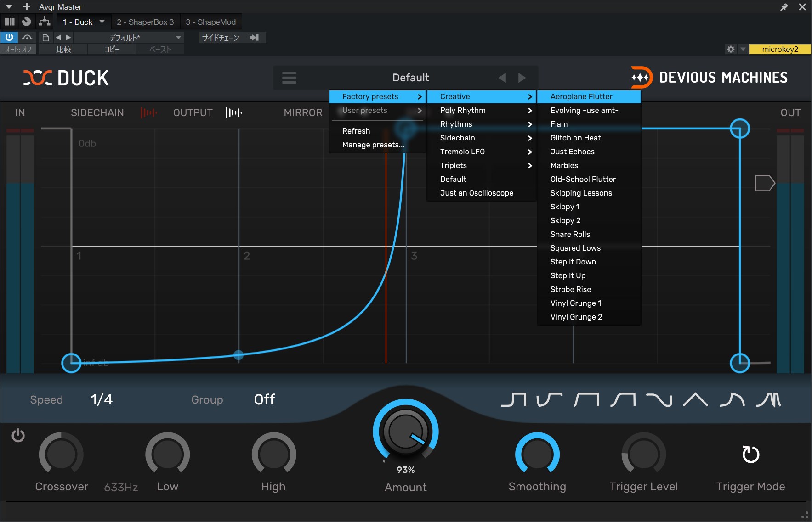Go to the previous Duck preset
This screenshot has width=812, height=522.
(502, 78)
